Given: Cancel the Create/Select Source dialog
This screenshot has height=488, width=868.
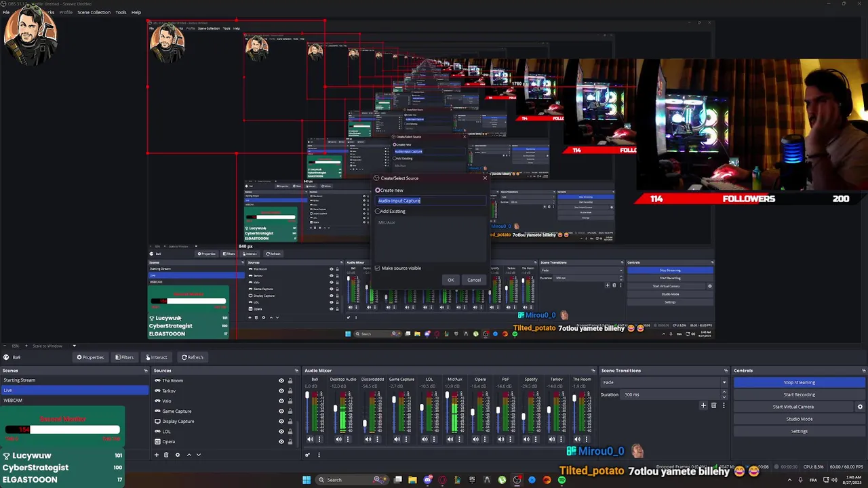Looking at the screenshot, I should point(473,280).
